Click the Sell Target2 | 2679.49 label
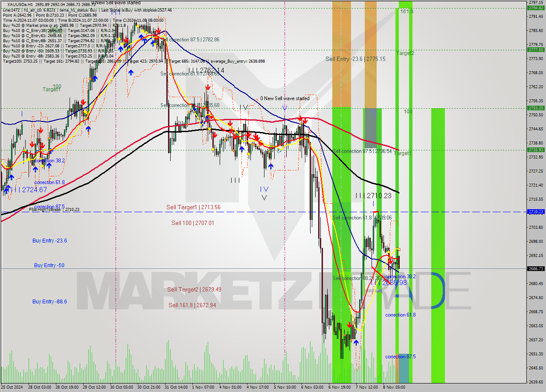Viewport: 546px width, 392px height. pos(194,290)
